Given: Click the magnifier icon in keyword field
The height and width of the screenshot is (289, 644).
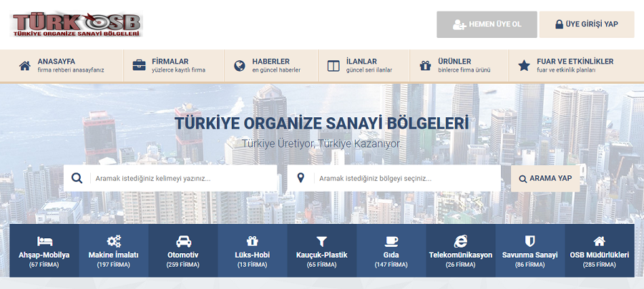Looking at the screenshot, I should point(77,178).
